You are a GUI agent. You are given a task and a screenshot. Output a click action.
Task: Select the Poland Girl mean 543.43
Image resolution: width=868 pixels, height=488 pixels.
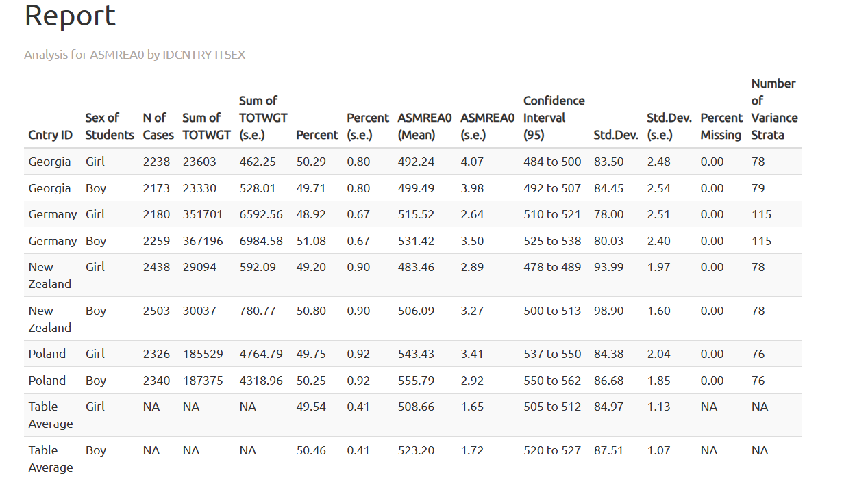click(416, 354)
